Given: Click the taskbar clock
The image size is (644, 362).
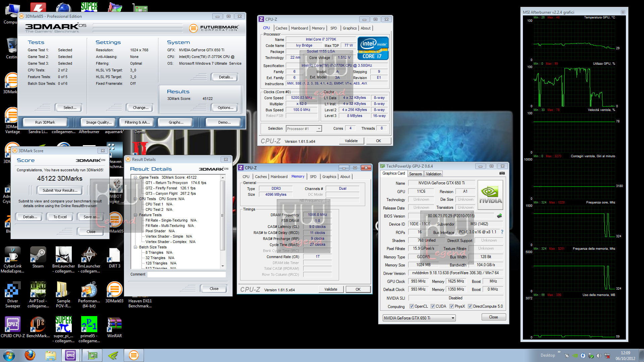Looking at the screenshot, I should click(625, 356).
